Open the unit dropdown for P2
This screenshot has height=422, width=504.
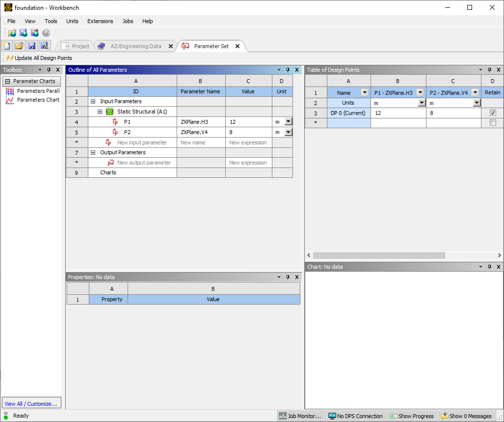(289, 132)
